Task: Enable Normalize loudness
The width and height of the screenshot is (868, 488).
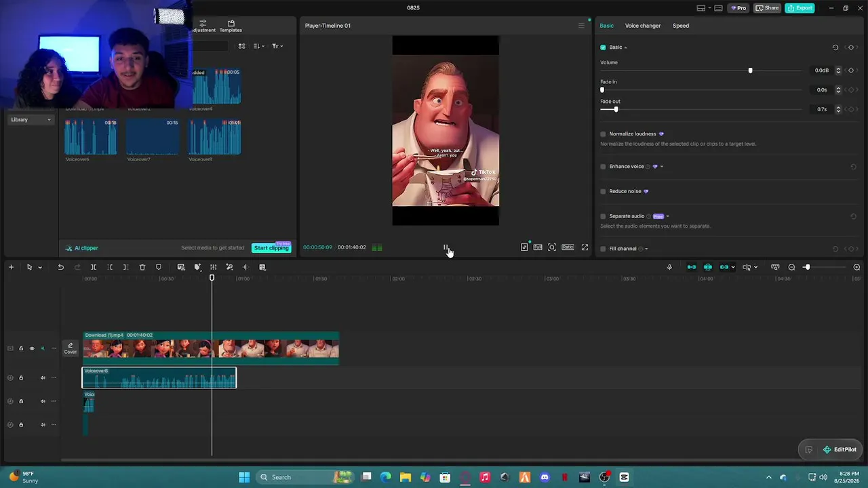Action: (x=603, y=134)
